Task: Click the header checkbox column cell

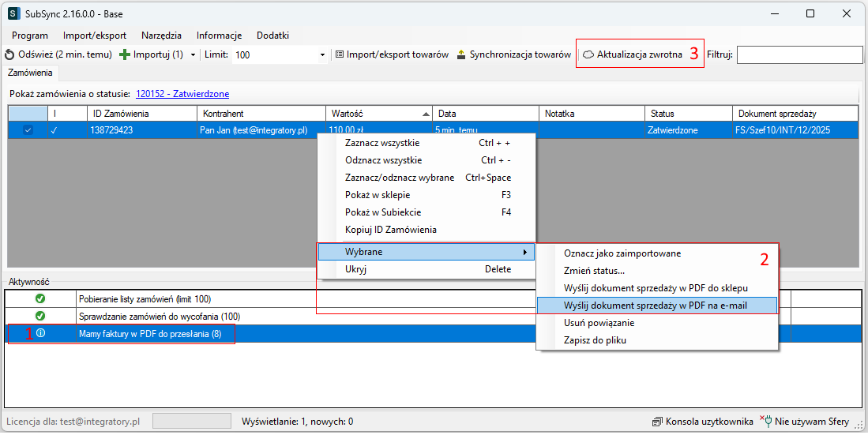Action: [x=28, y=114]
